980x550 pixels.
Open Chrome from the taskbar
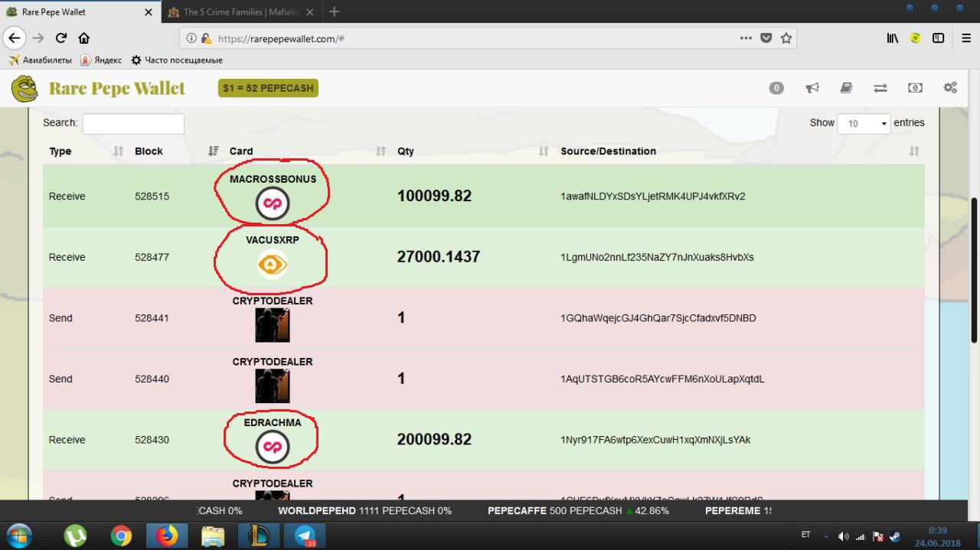point(121,535)
